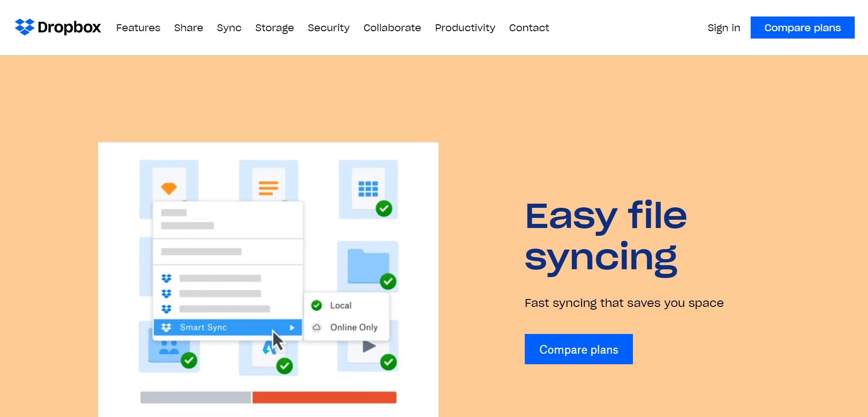This screenshot has width=868, height=417.
Task: Select the document icon with orange lines
Action: pos(269,188)
